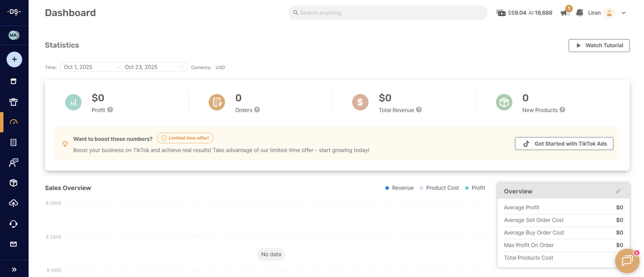This screenshot has height=277, width=644.
Task: Click the Orders clipboard icon
Action: [217, 102]
